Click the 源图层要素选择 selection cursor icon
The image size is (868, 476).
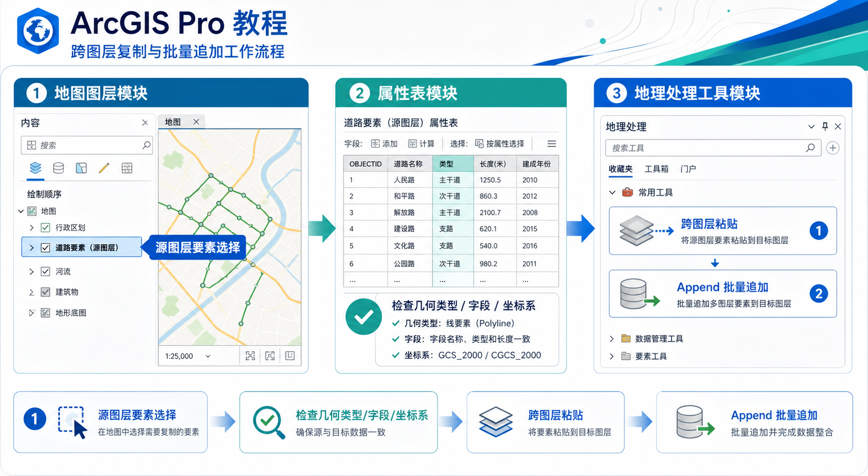72,422
